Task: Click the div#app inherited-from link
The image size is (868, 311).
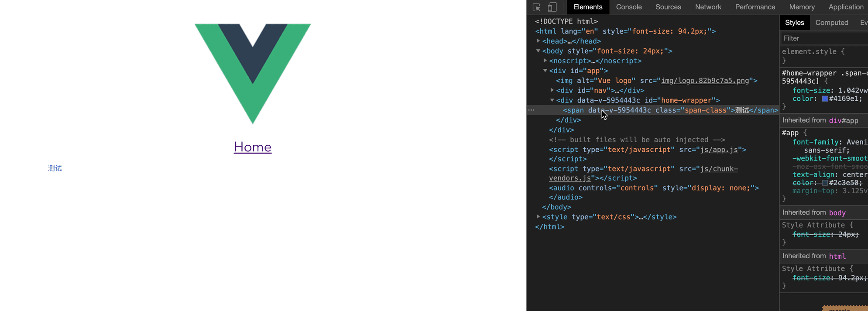Action: [844, 121]
